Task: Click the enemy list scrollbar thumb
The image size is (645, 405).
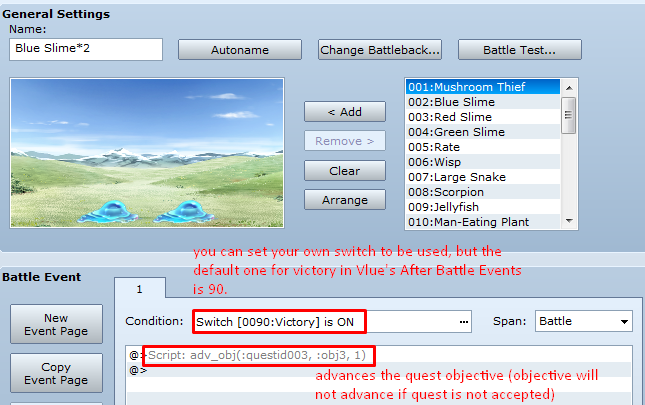Action: click(568, 115)
